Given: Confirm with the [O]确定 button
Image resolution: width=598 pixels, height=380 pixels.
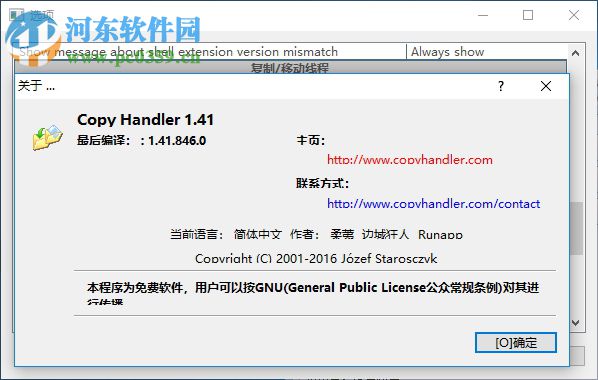Looking at the screenshot, I should coord(516,343).
